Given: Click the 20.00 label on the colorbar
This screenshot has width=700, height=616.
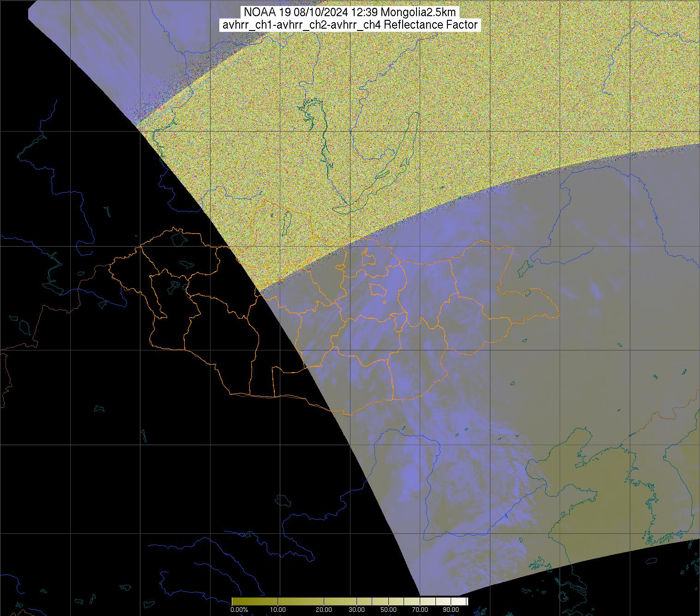Looking at the screenshot, I should click(324, 610).
